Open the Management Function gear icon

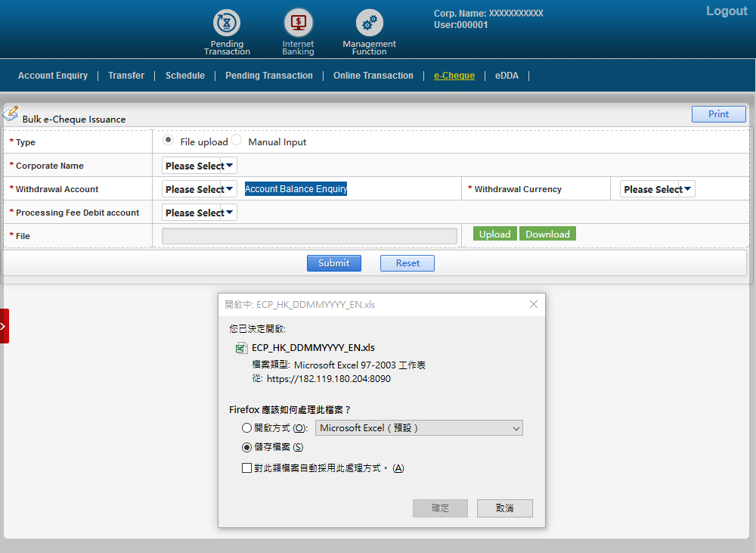369,23
